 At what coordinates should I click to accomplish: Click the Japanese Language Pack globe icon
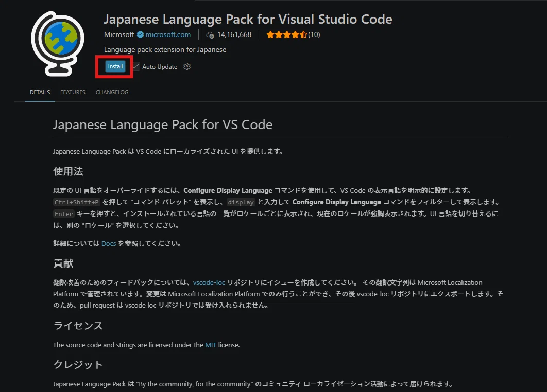[x=58, y=44]
